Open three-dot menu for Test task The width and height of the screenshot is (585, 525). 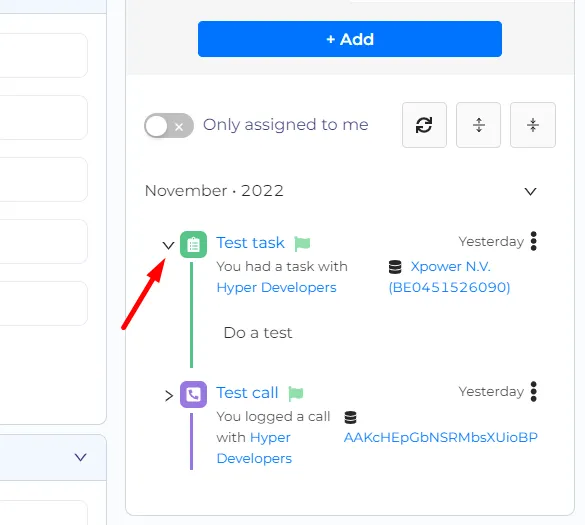click(534, 241)
